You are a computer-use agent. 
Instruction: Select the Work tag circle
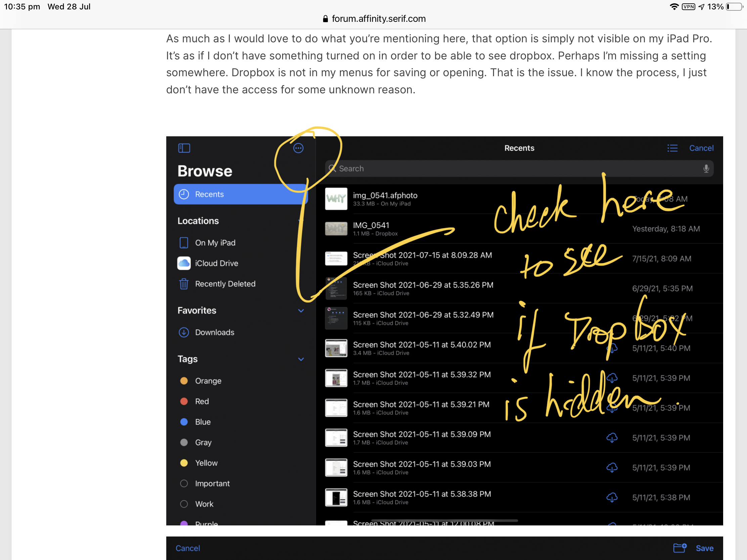click(184, 504)
